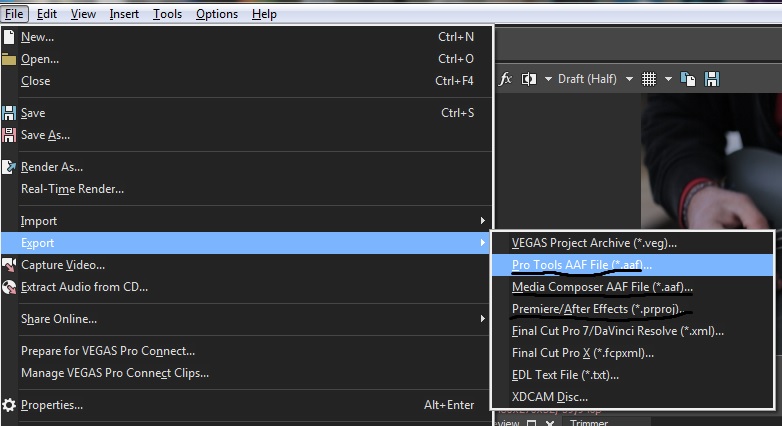Open the Draft (Half) preview quality dropdown
The image size is (782, 426).
(595, 79)
